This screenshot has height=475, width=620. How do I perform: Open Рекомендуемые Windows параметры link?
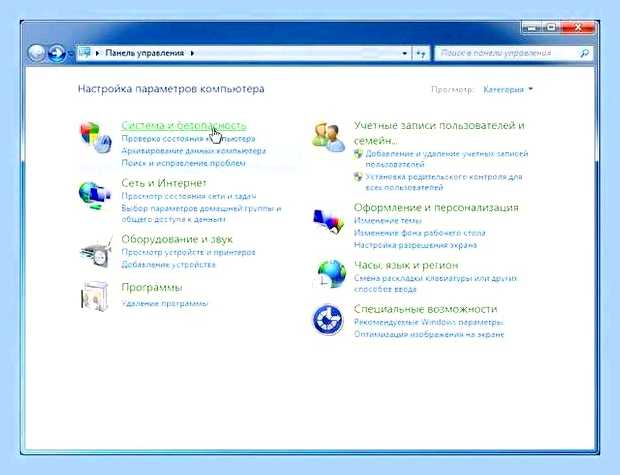coord(429,322)
